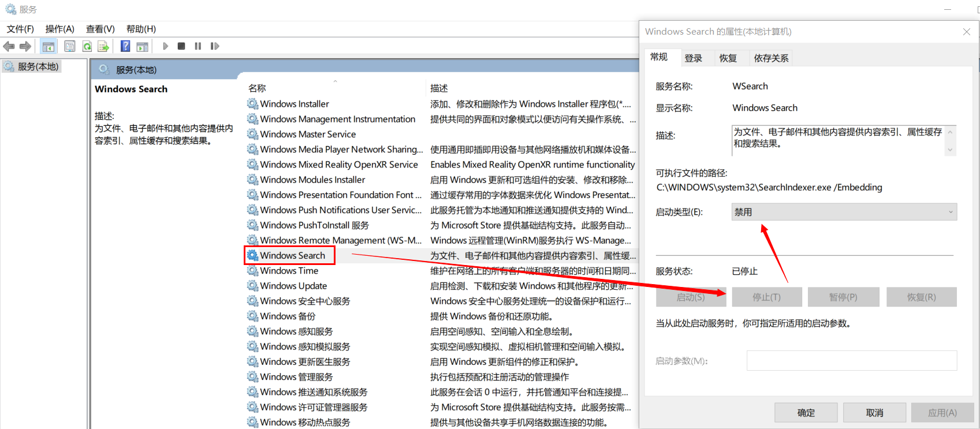
Task: Select the Windows 感知服务 row
Action: pos(442,331)
